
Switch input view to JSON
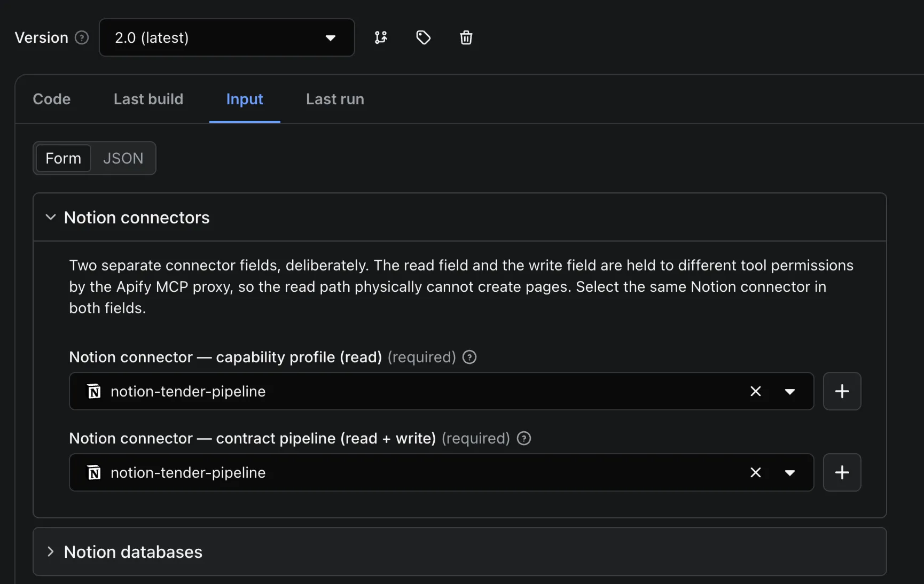123,158
